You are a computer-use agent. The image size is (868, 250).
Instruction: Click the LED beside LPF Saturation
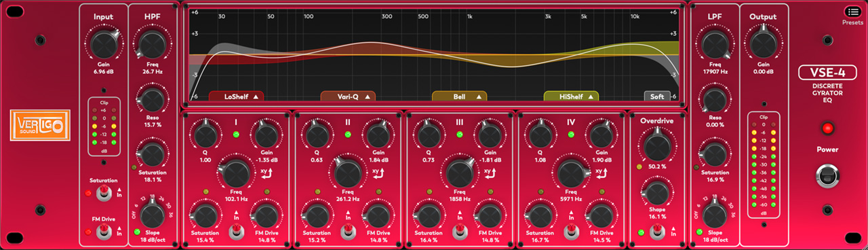click(x=696, y=166)
